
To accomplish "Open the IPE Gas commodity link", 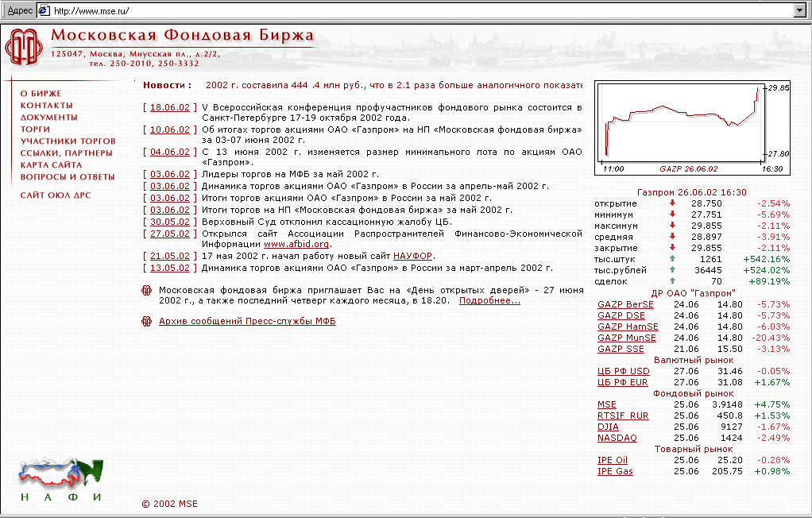I will coord(615,472).
